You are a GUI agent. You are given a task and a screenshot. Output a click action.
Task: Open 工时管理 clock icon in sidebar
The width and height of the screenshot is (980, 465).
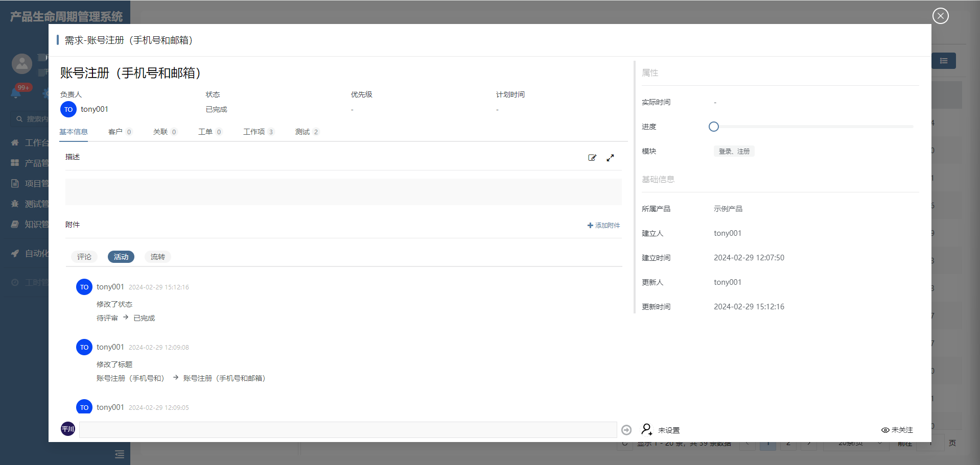click(15, 282)
